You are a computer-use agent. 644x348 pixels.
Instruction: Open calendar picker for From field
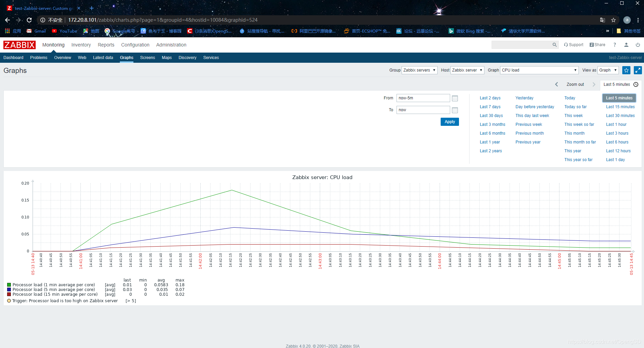(x=455, y=98)
